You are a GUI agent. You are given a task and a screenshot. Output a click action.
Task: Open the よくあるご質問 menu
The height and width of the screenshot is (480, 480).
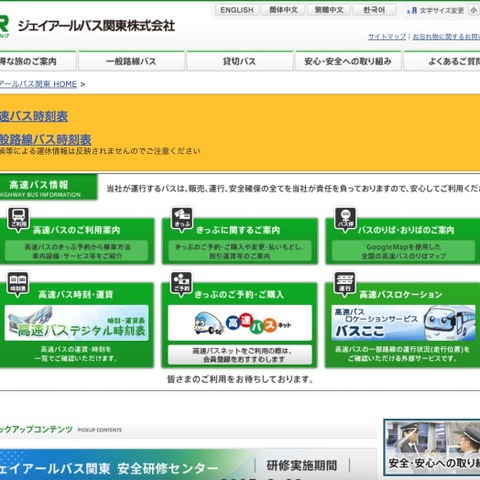(442, 61)
